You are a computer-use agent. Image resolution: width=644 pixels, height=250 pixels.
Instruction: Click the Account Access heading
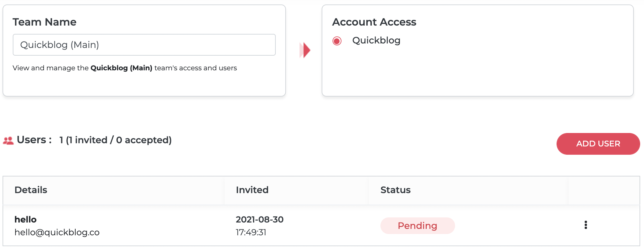point(374,22)
